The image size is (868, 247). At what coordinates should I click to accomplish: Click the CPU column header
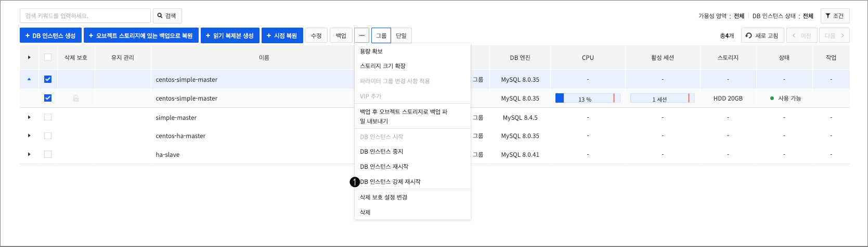(588, 57)
